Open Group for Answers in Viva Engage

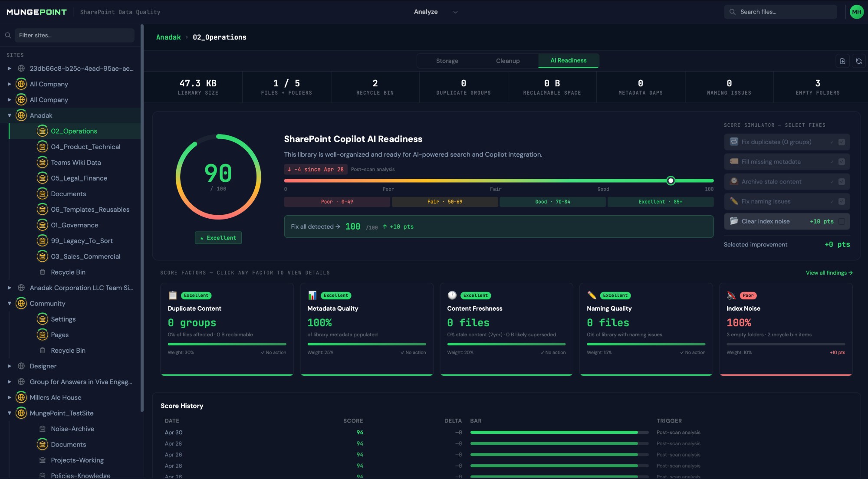click(81, 382)
